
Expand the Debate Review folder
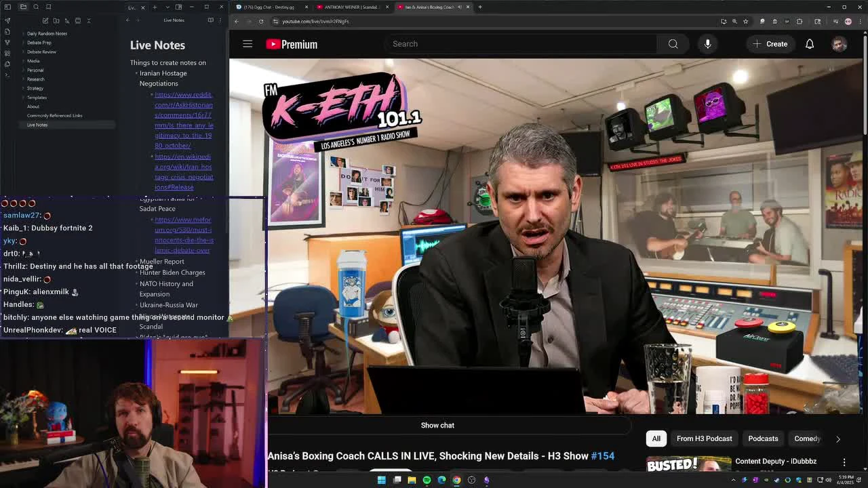(x=41, y=52)
